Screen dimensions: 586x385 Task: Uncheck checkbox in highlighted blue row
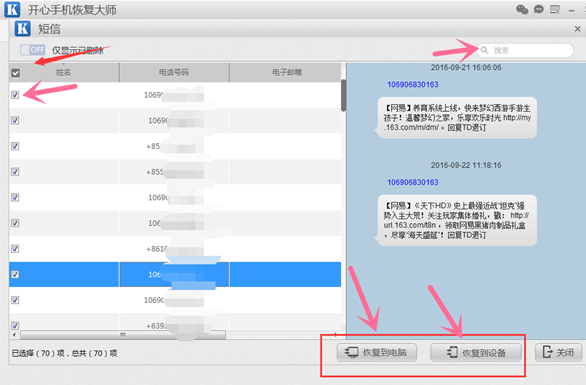pyautogui.click(x=15, y=274)
